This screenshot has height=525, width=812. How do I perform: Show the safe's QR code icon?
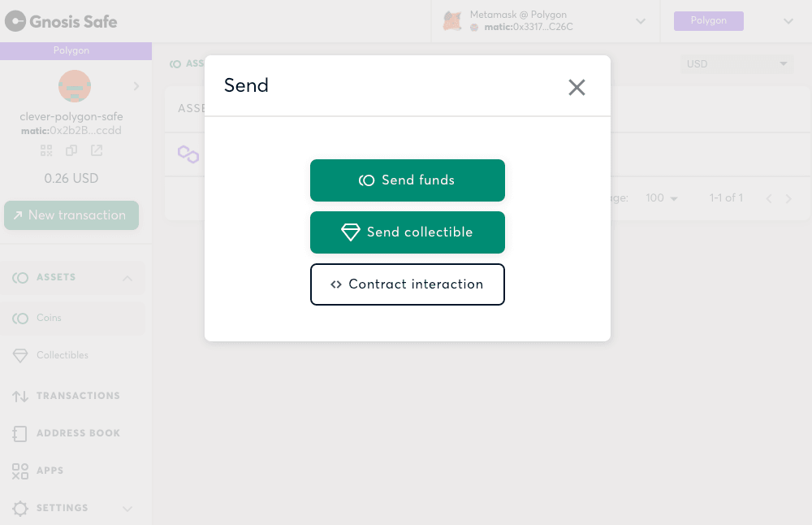click(x=46, y=151)
